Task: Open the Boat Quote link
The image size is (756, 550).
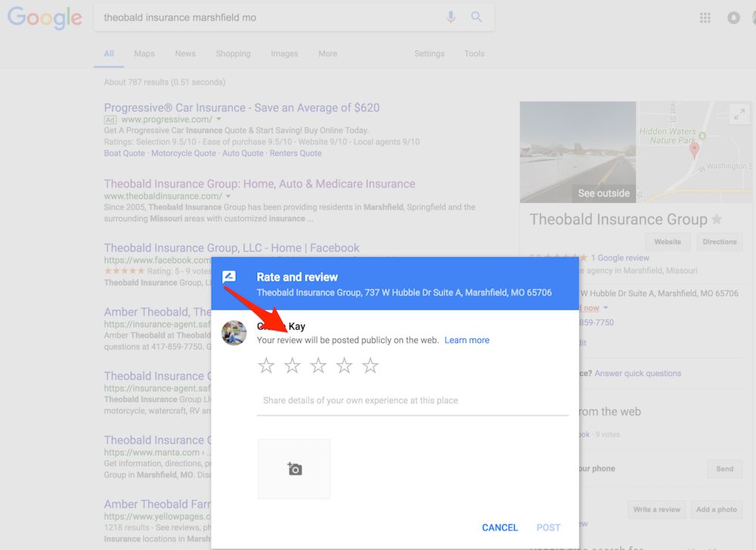Action: click(x=125, y=153)
